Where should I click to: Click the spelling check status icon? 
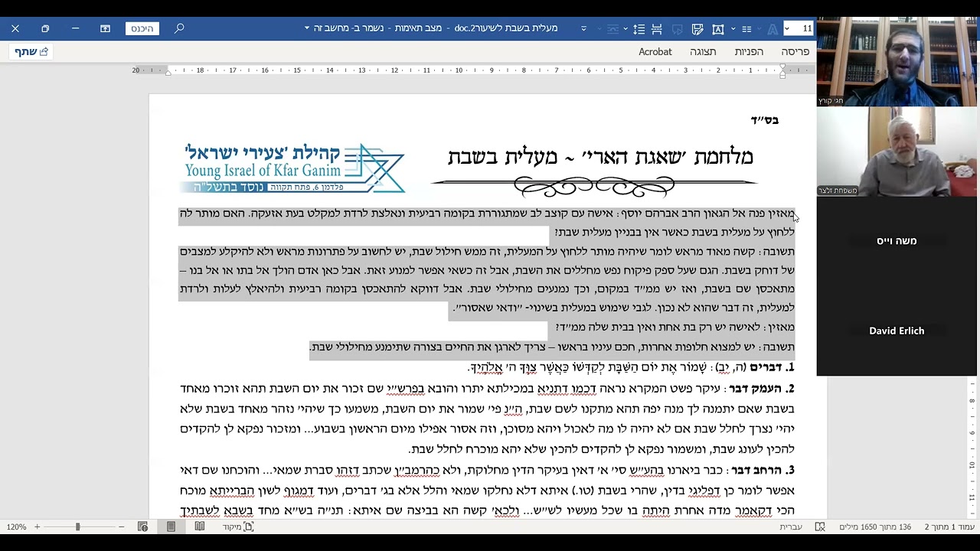[x=820, y=527]
